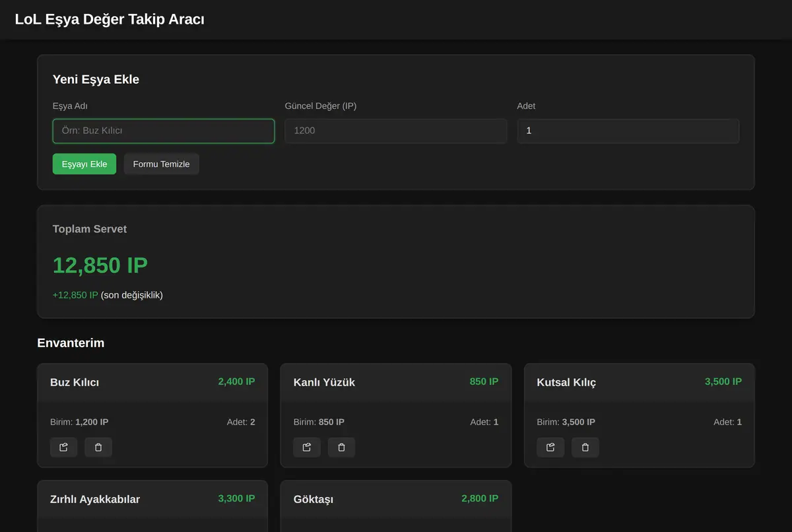
Task: Click the +12,850 IP last change text
Action: [75, 295]
